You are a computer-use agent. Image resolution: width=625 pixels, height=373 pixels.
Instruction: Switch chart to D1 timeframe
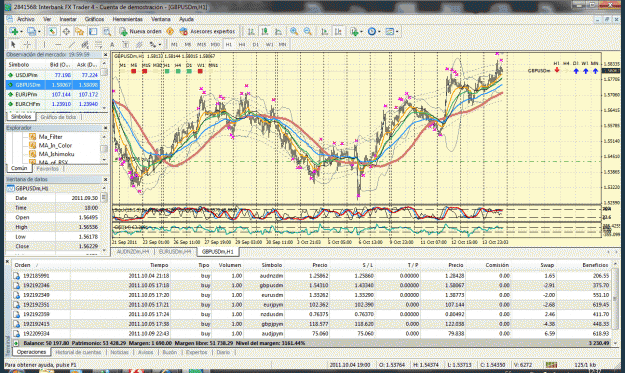point(256,45)
